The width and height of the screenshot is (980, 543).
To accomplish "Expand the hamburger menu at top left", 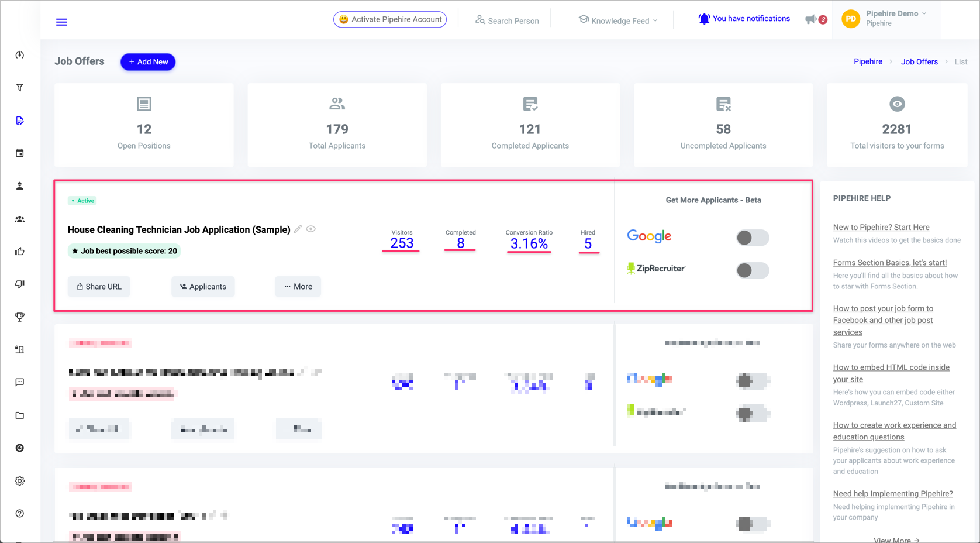I will [61, 22].
